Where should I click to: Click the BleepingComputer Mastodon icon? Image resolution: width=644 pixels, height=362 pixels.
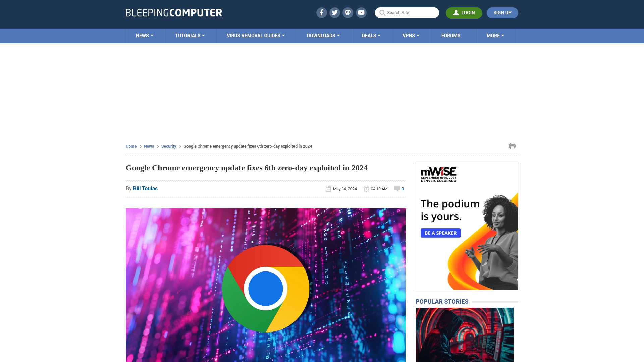click(x=348, y=12)
